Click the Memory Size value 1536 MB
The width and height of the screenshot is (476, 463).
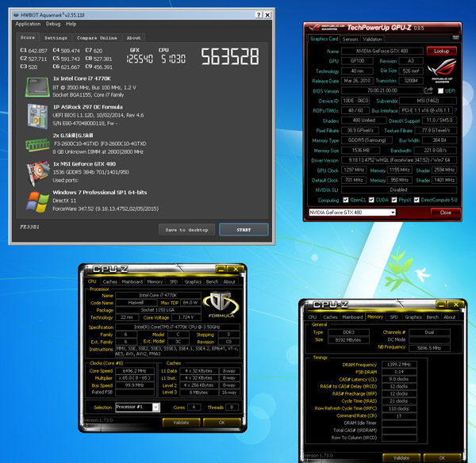(361, 150)
